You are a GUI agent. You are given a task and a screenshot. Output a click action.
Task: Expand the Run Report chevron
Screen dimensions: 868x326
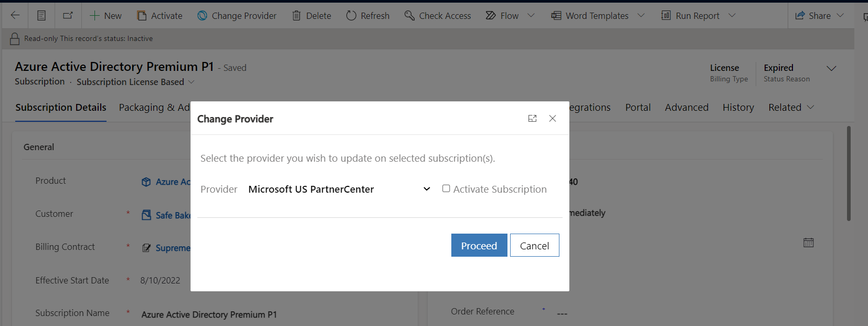(x=733, y=16)
